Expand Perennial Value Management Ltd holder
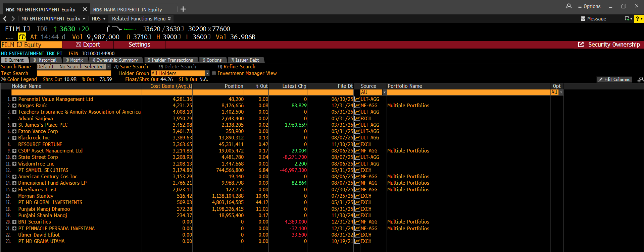This screenshot has width=644, height=252. coord(14,99)
